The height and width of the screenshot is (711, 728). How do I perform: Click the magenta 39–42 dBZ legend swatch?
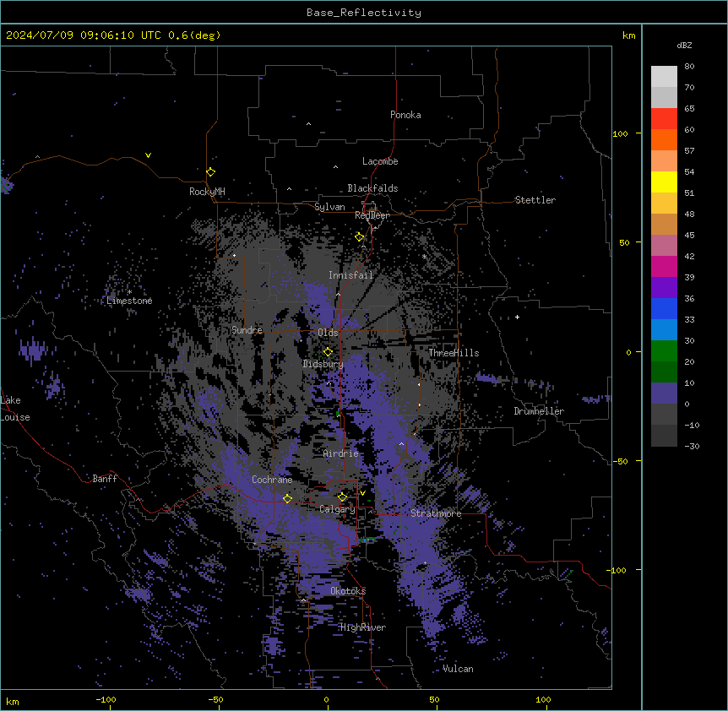coord(664,266)
